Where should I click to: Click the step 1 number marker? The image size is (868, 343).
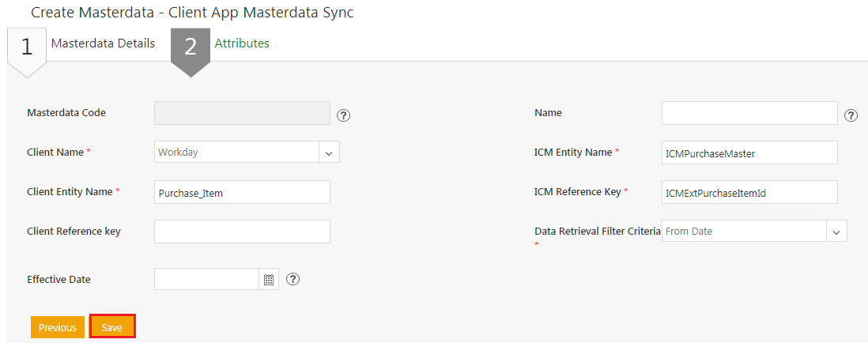[27, 47]
